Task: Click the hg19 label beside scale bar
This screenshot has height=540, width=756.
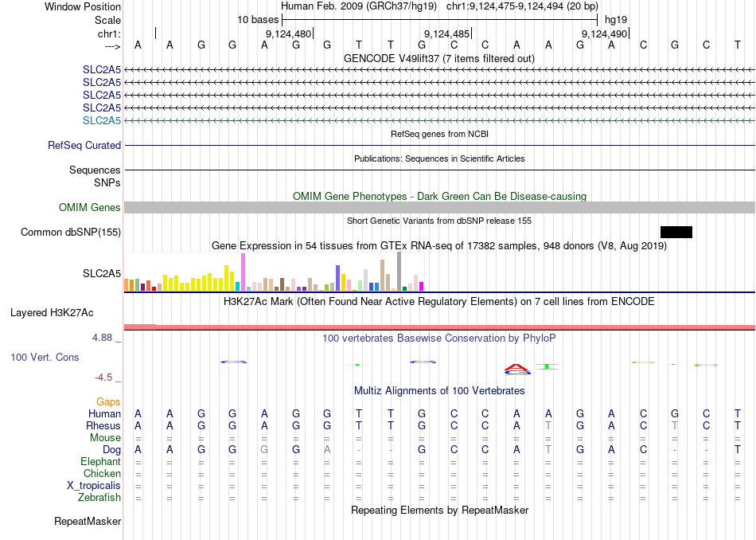Action: (616, 20)
